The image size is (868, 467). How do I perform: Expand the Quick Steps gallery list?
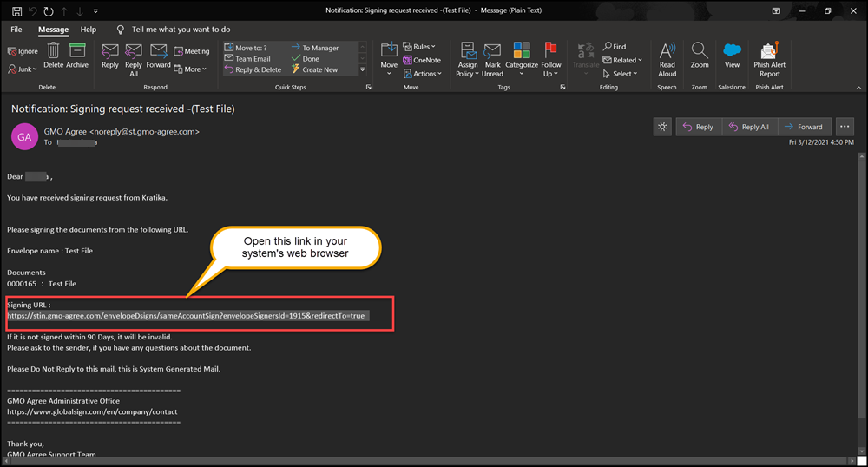363,69
